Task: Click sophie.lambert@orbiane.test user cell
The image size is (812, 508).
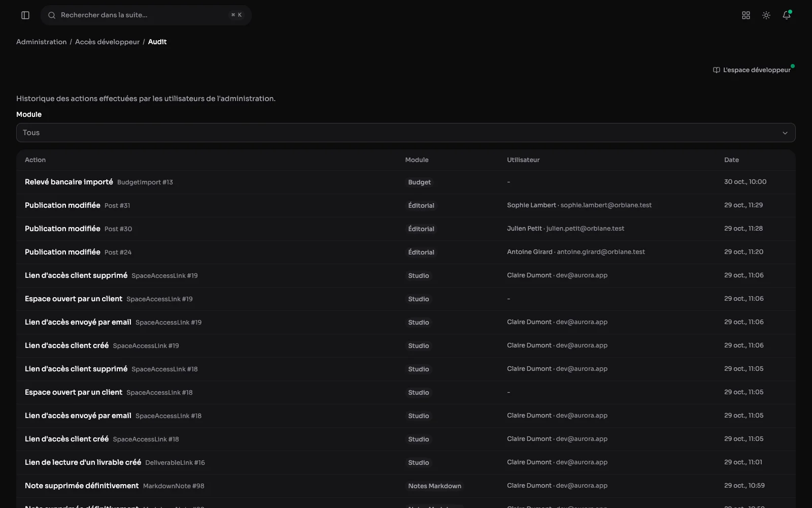Action: pyautogui.click(x=579, y=205)
